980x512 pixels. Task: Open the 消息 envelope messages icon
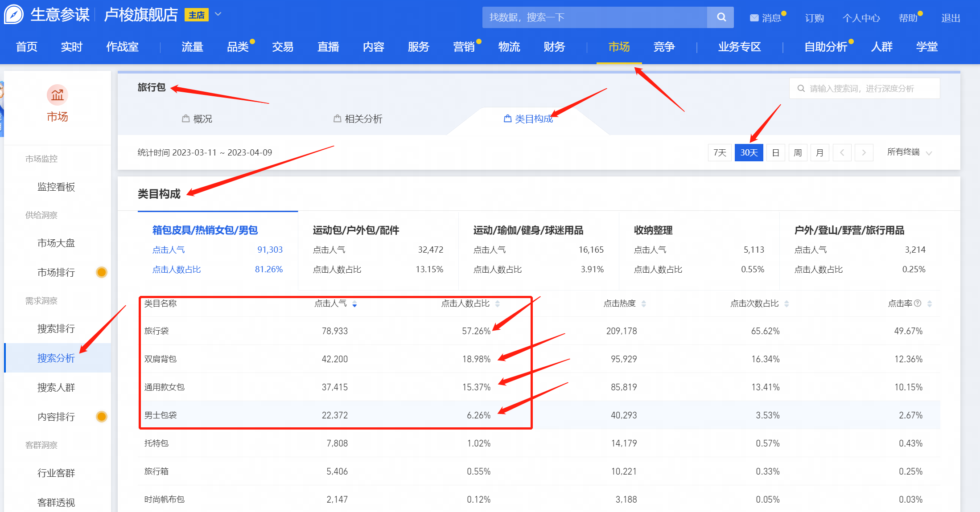pyautogui.click(x=754, y=18)
